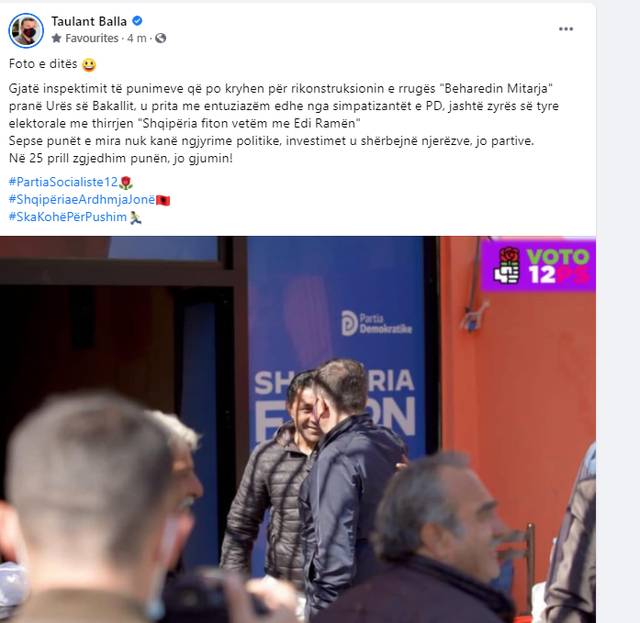Click the Albanian flag emoji

(x=163, y=200)
